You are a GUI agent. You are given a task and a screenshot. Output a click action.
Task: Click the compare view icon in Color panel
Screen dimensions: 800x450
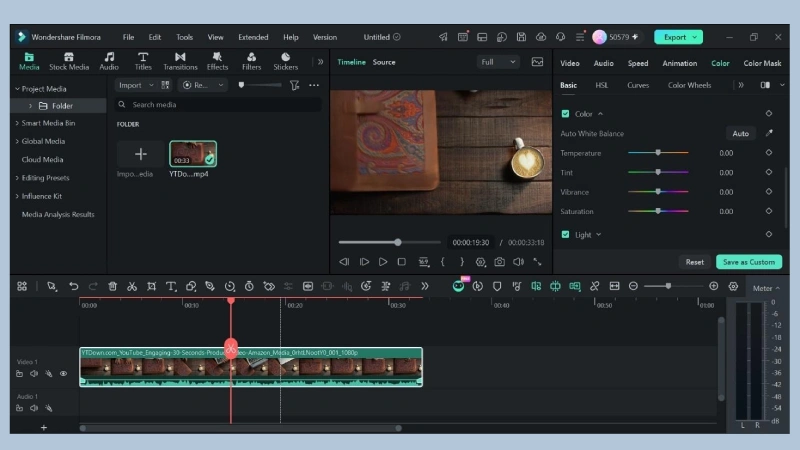(765, 85)
